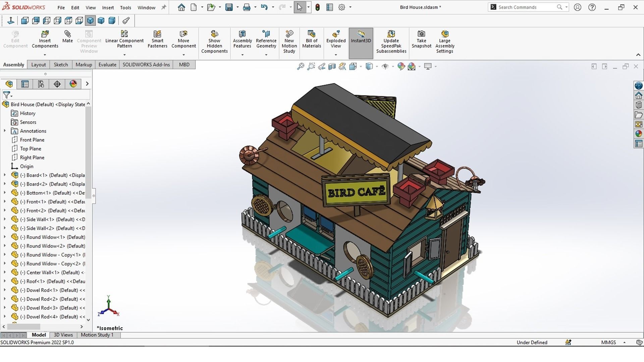Image resolution: width=644 pixels, height=362 pixels.
Task: Select the Move Component tool
Action: pyautogui.click(x=183, y=40)
